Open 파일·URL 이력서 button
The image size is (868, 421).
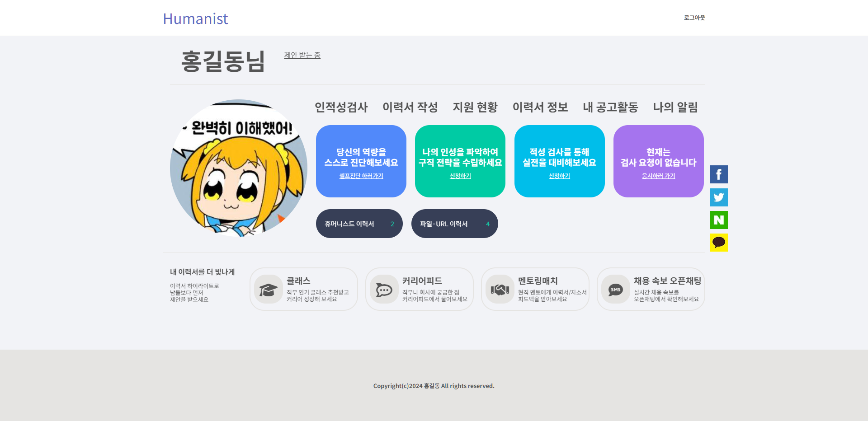click(455, 224)
